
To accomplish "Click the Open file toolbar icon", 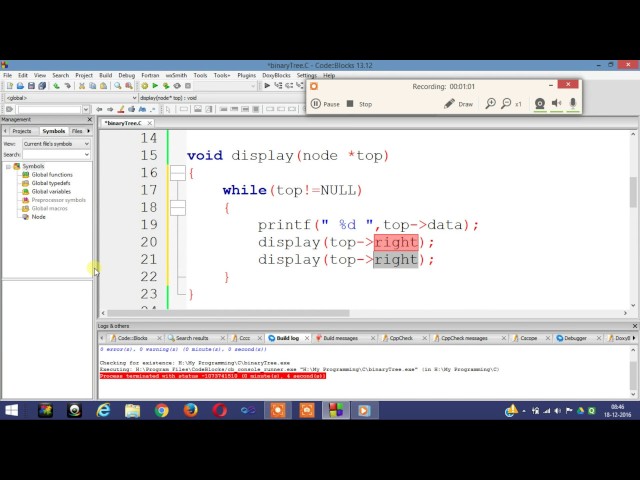I will tap(20, 86).
